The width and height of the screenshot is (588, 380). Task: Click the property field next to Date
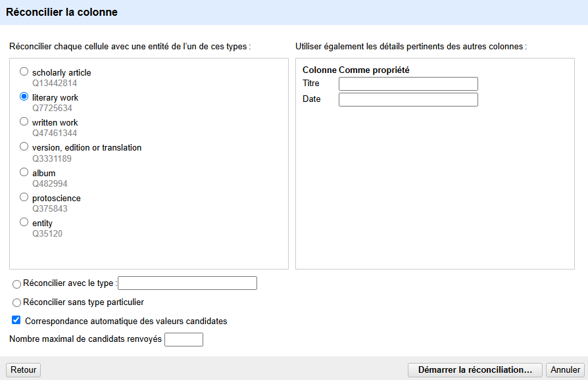pyautogui.click(x=408, y=99)
